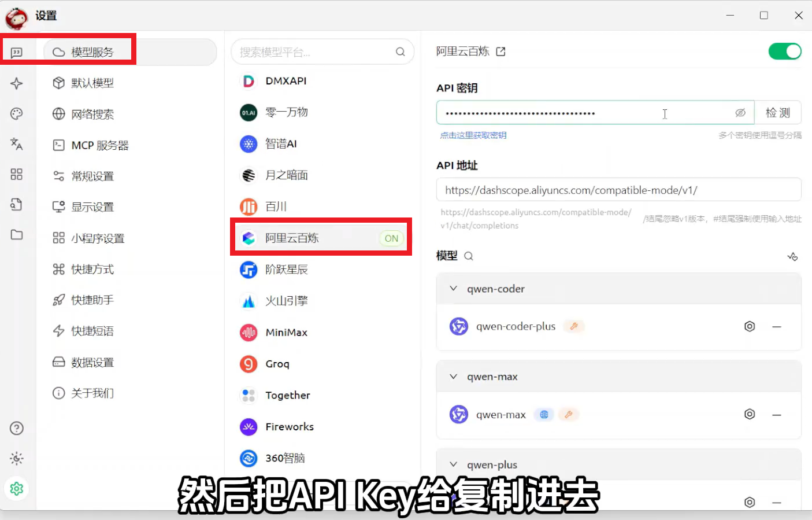Open settings gear icon at sidebar bottom
Image resolution: width=812 pixels, height=520 pixels.
tap(17, 489)
